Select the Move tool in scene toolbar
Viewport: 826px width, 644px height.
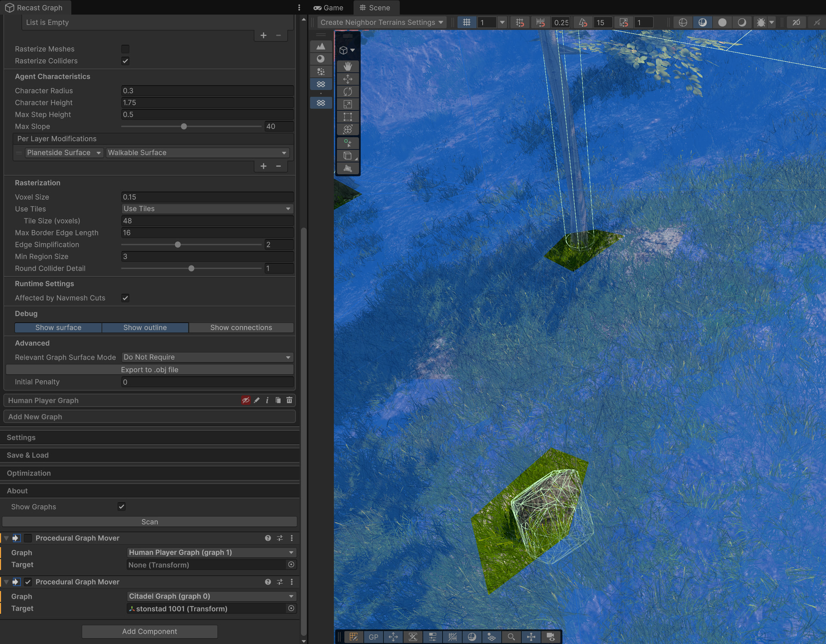tap(348, 79)
